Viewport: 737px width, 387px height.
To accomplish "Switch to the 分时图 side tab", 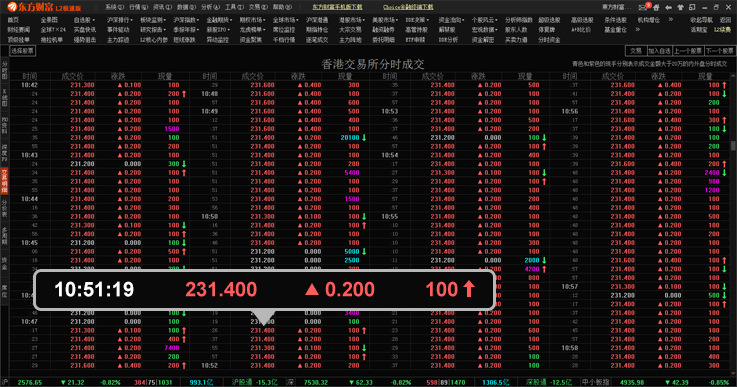I will pos(4,70).
